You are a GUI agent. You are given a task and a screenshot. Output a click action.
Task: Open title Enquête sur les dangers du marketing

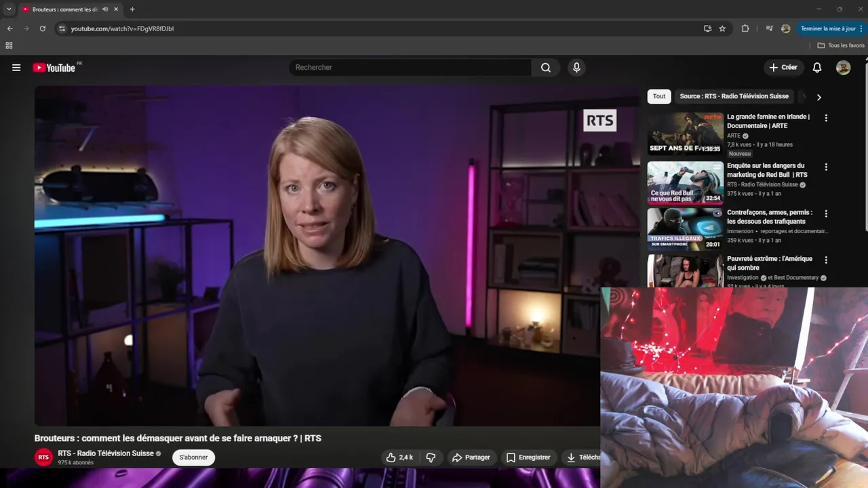pyautogui.click(x=767, y=170)
